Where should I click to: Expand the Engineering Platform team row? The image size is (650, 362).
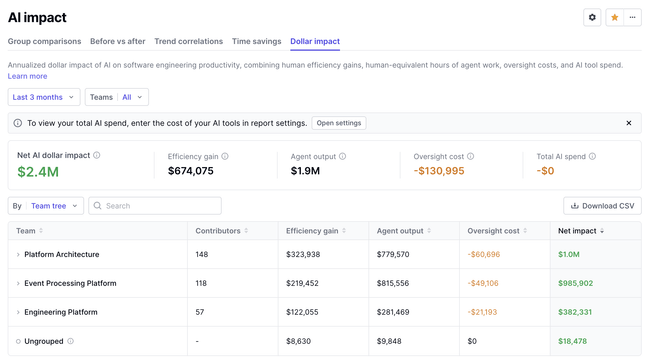tap(18, 312)
